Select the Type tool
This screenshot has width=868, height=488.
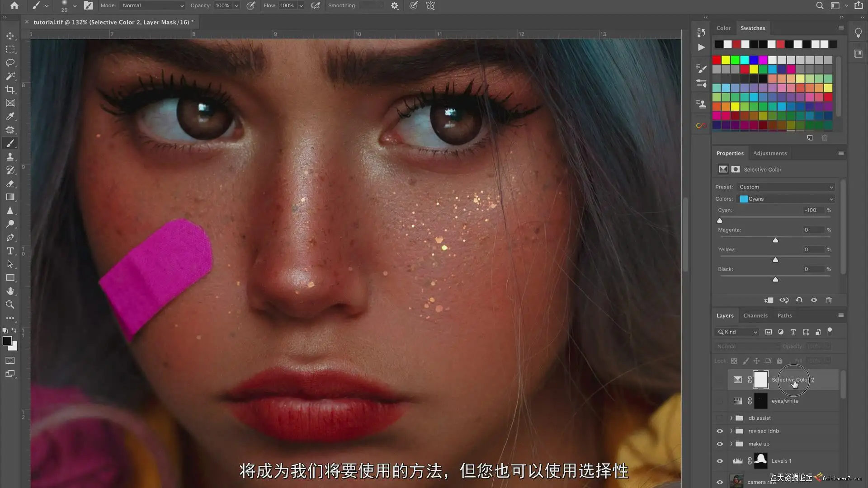click(10, 251)
